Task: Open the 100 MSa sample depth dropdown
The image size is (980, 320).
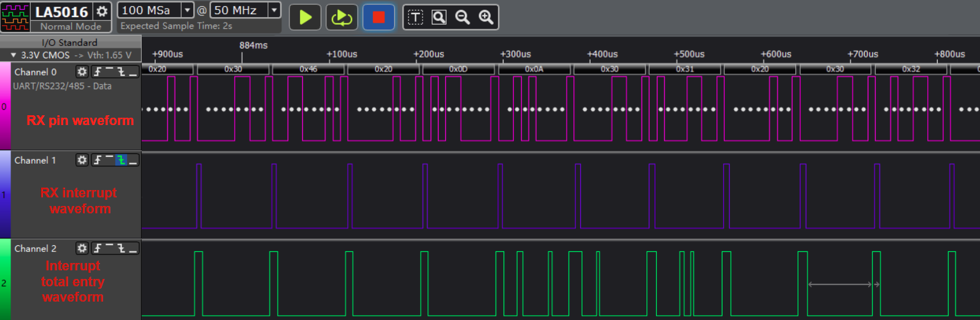Action: click(187, 10)
